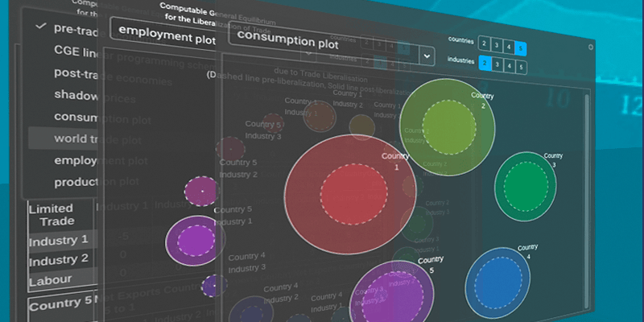
Task: Pick production plot in the list
Action: click(x=96, y=182)
